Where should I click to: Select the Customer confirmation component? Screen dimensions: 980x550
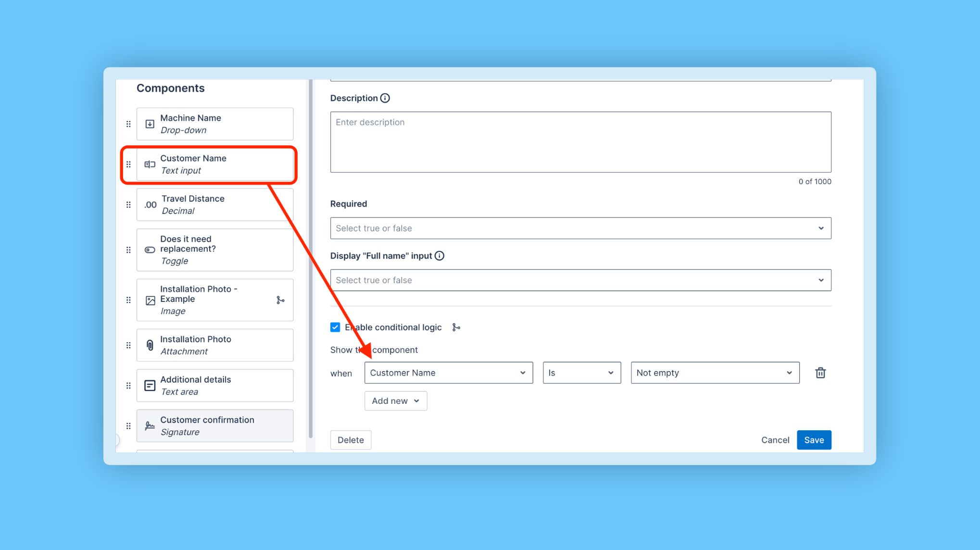(215, 426)
